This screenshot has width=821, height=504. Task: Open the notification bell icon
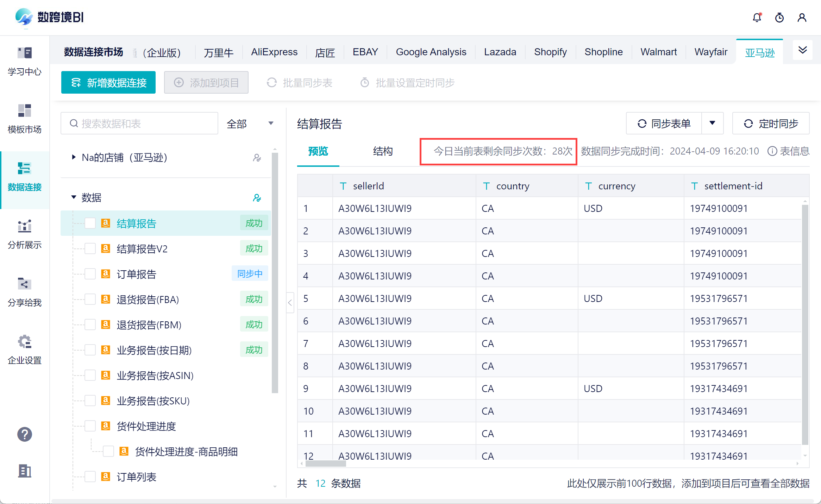click(757, 18)
